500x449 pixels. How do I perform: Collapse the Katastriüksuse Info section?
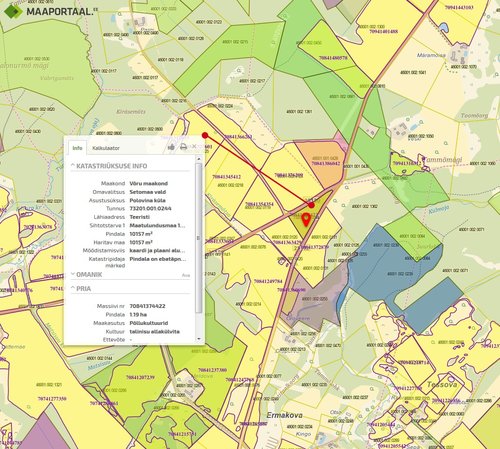pos(109,166)
